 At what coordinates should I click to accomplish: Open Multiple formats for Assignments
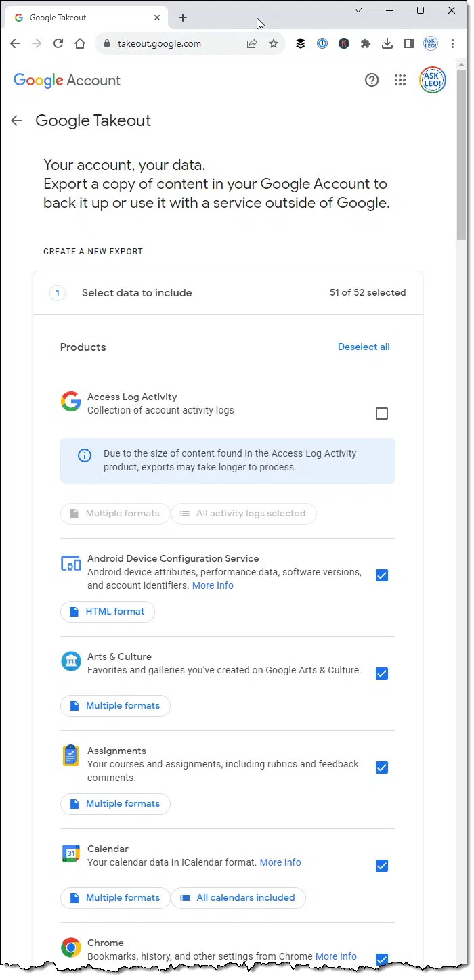115,804
